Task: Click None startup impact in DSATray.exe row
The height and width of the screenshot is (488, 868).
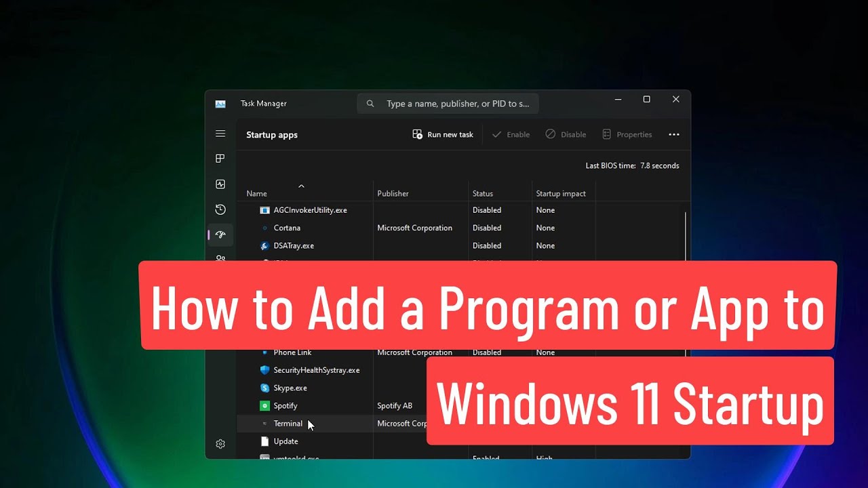Action: coord(545,245)
